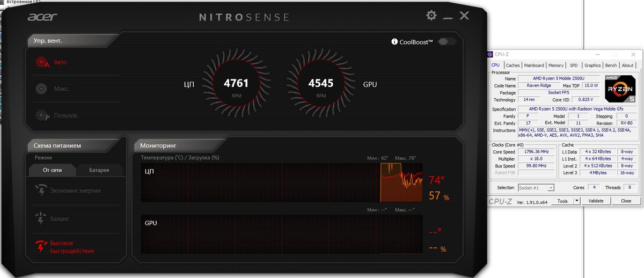This screenshot has width=644, height=278.
Task: Choose Экономия энергии power plan
Action: coord(75,191)
